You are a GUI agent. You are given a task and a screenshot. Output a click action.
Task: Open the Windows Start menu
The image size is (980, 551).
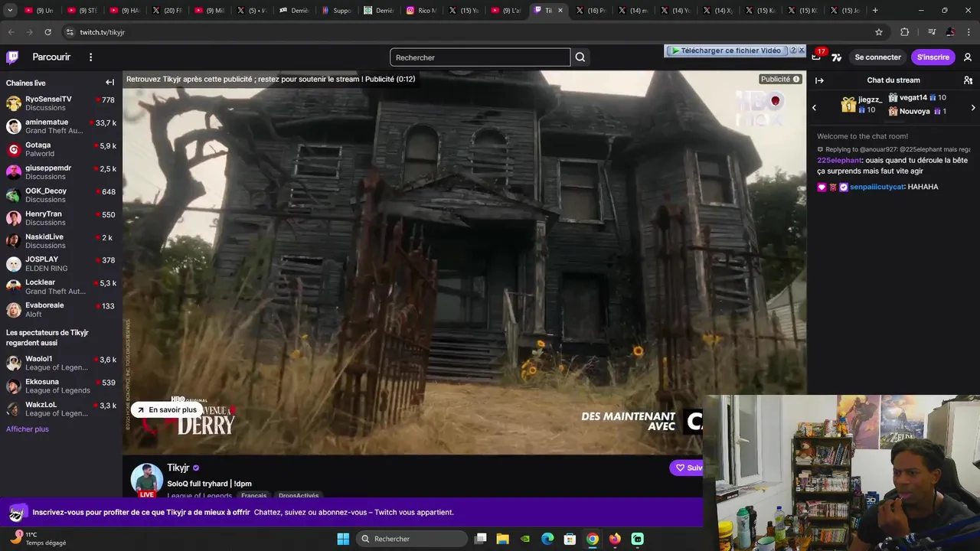[x=343, y=539]
